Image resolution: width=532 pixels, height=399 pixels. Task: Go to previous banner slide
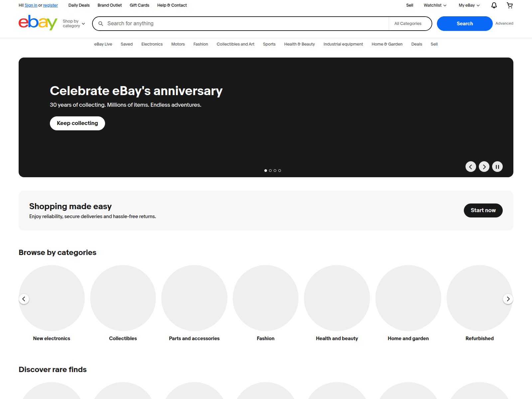coord(470,167)
